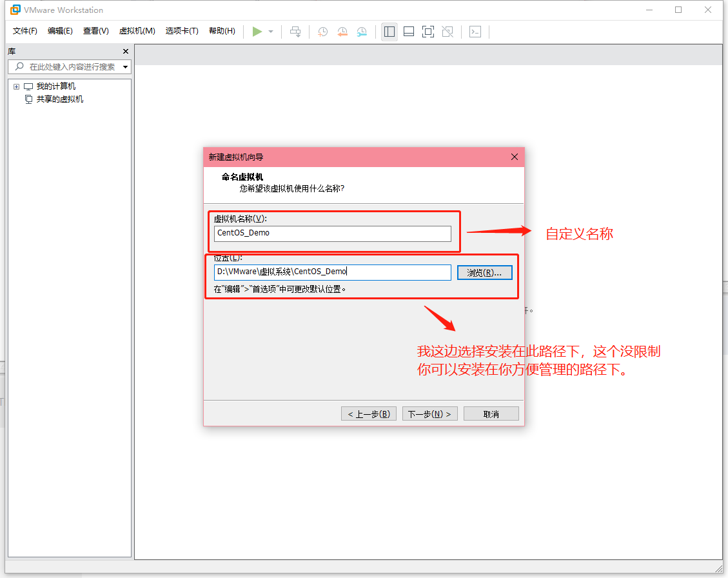
Task: Open snapshot manager toolbar icon
Action: pos(362,32)
